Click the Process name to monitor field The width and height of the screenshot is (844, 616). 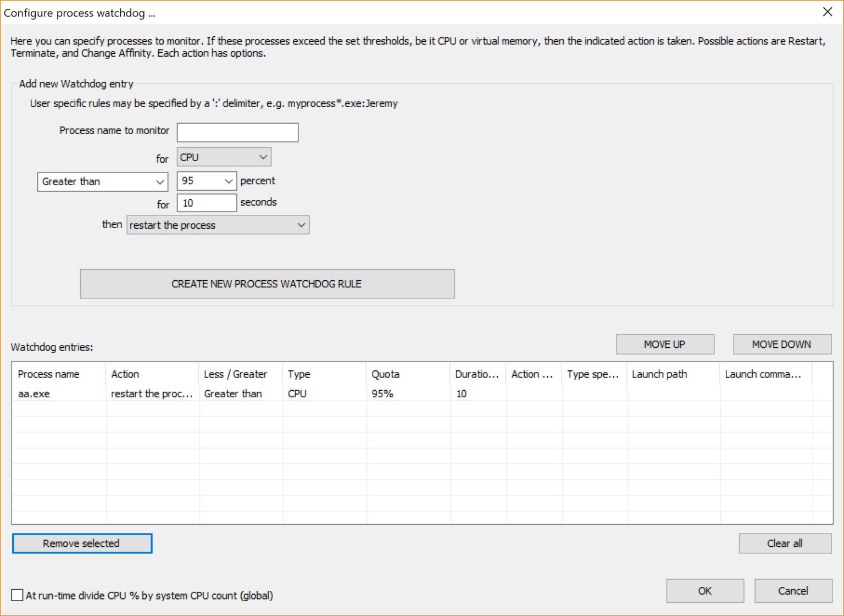237,132
